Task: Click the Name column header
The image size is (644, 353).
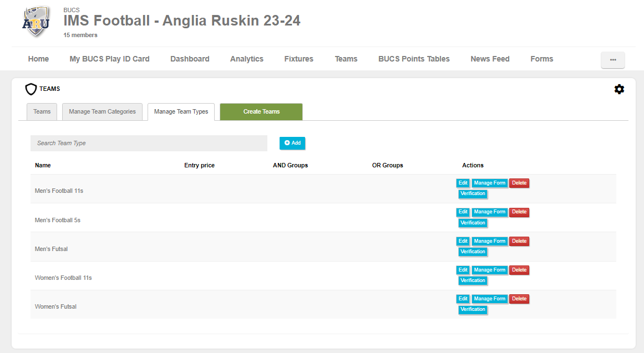Action: (43, 166)
